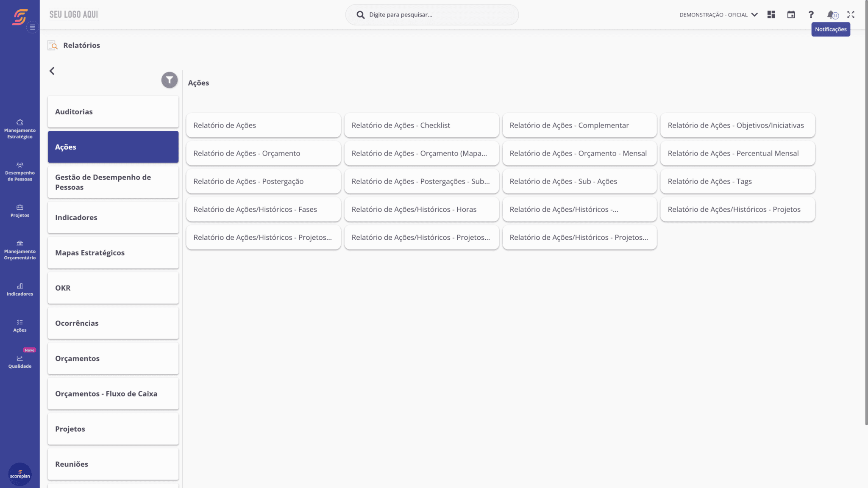Image resolution: width=868 pixels, height=488 pixels.
Task: Open the dashboard grid icon
Action: click(771, 14)
